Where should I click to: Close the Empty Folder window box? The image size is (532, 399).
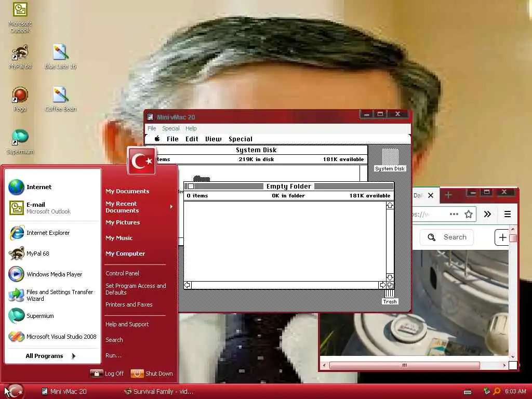(x=191, y=187)
